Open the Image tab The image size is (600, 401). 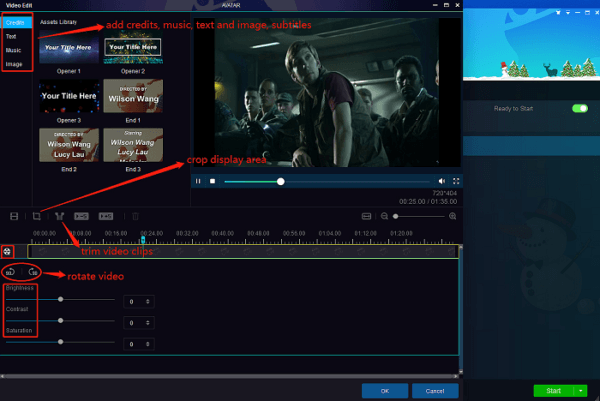point(16,64)
